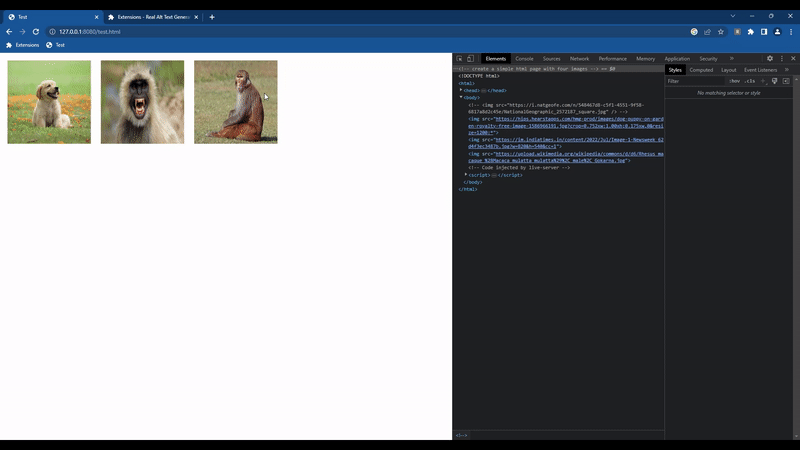
Task: Expand the head element ellipsis button
Action: pos(484,91)
